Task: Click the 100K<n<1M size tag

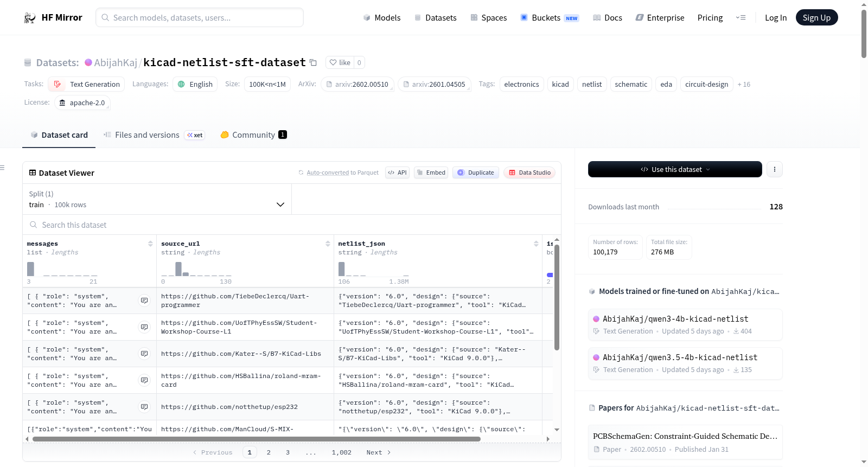Action: tap(267, 84)
